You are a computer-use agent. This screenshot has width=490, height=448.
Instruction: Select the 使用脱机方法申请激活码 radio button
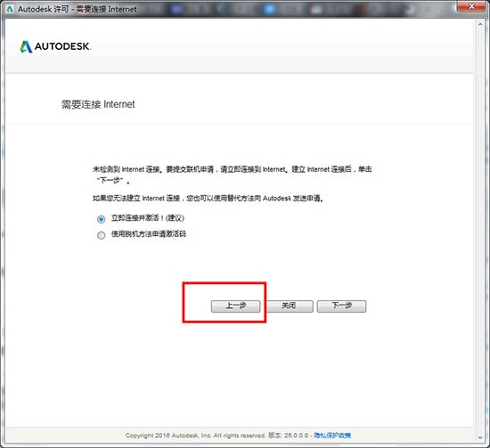click(x=101, y=235)
